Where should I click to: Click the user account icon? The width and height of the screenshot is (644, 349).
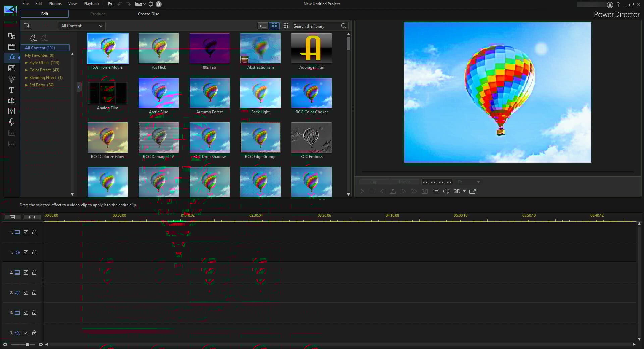pos(610,5)
